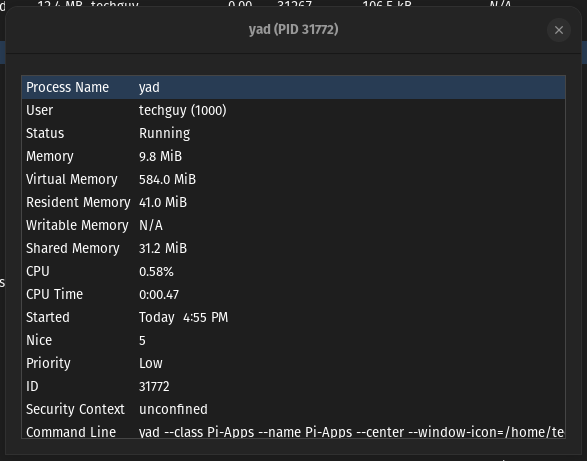This screenshot has width=587, height=461.
Task: Select the User row showing techguy (1000)
Action: coord(294,110)
